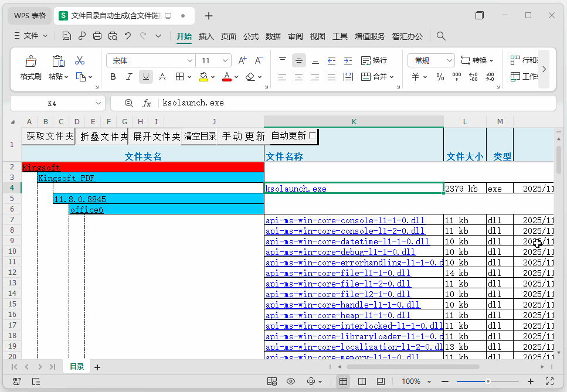
Task: Click the yellow fill color swatch
Action: click(203, 77)
